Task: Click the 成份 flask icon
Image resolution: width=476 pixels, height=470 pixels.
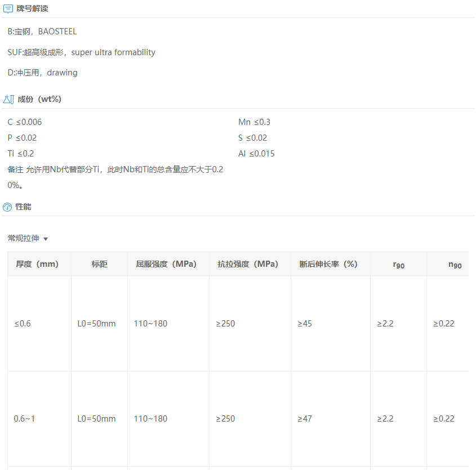Action: [x=8, y=99]
